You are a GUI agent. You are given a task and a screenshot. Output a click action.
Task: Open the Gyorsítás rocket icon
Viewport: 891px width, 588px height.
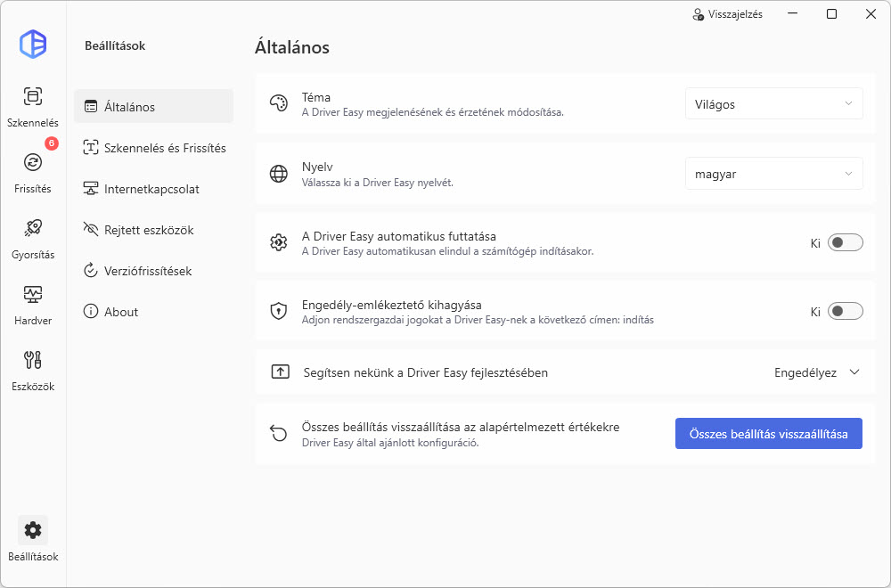[x=33, y=228]
